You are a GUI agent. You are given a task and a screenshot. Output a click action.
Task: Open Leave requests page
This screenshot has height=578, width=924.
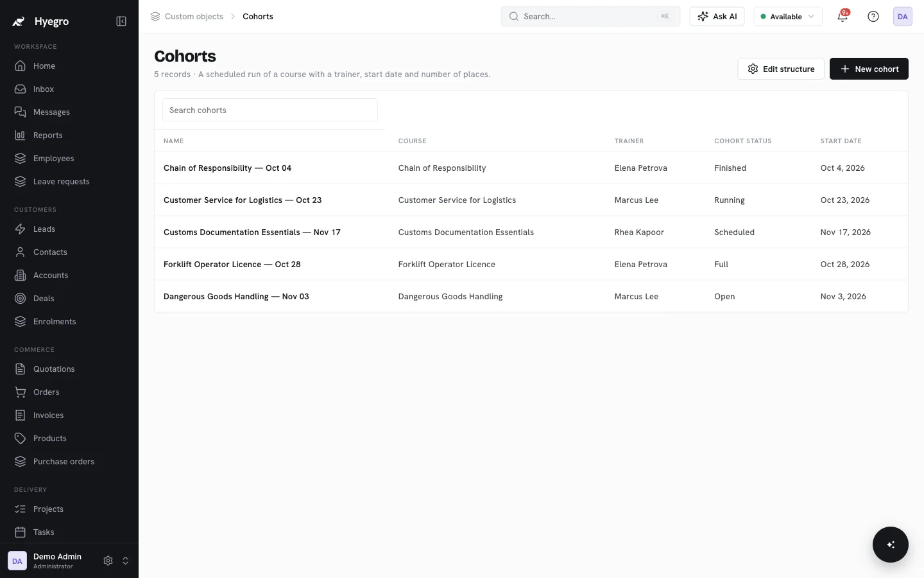tap(69, 181)
